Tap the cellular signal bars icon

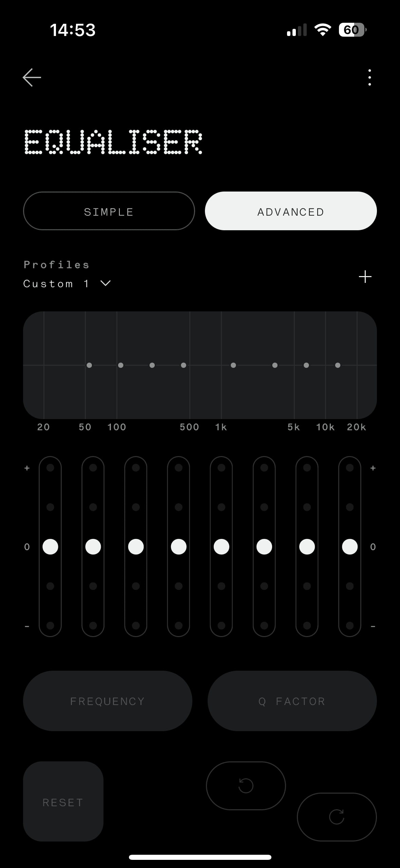[x=297, y=30]
